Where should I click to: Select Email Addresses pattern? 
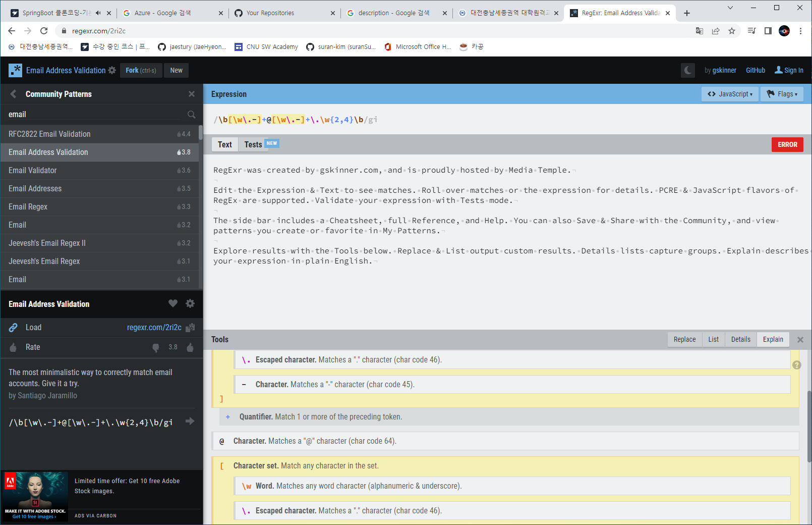99,188
